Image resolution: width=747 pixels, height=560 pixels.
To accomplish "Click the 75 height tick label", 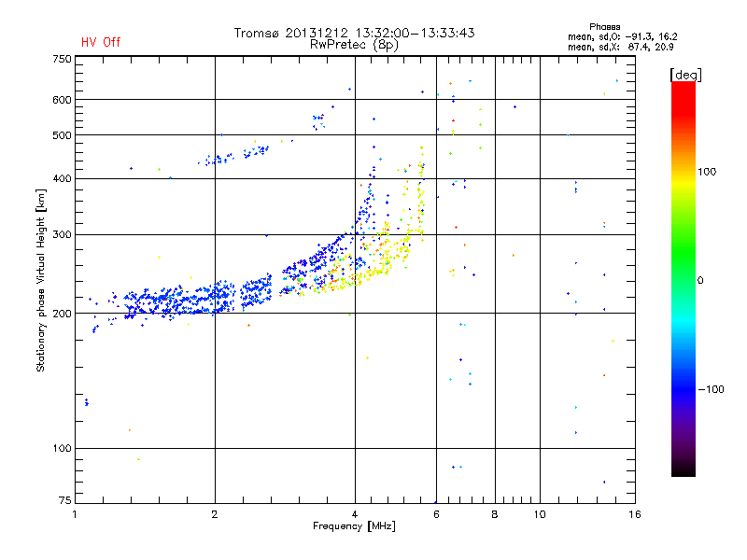I will 64,500.
